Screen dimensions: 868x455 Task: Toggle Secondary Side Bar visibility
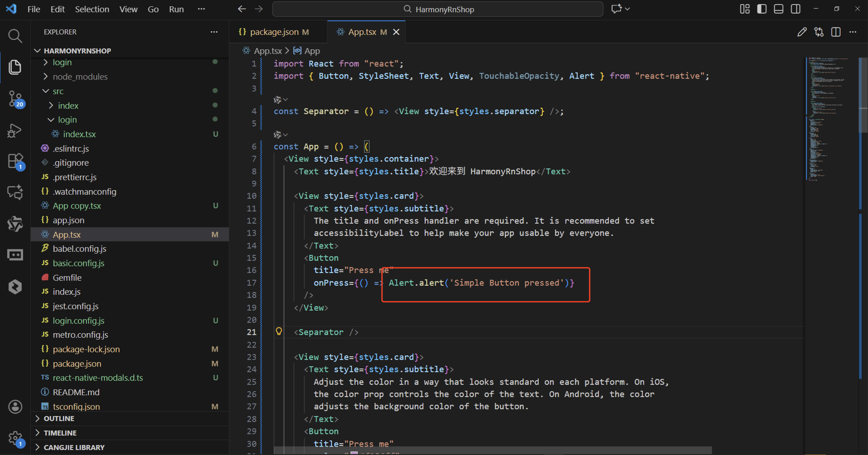tap(796, 9)
